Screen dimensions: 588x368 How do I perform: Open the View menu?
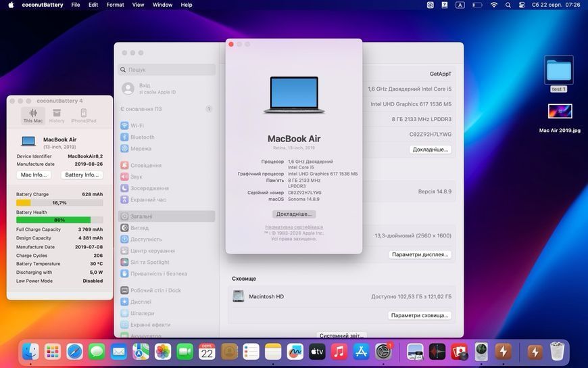tap(138, 5)
